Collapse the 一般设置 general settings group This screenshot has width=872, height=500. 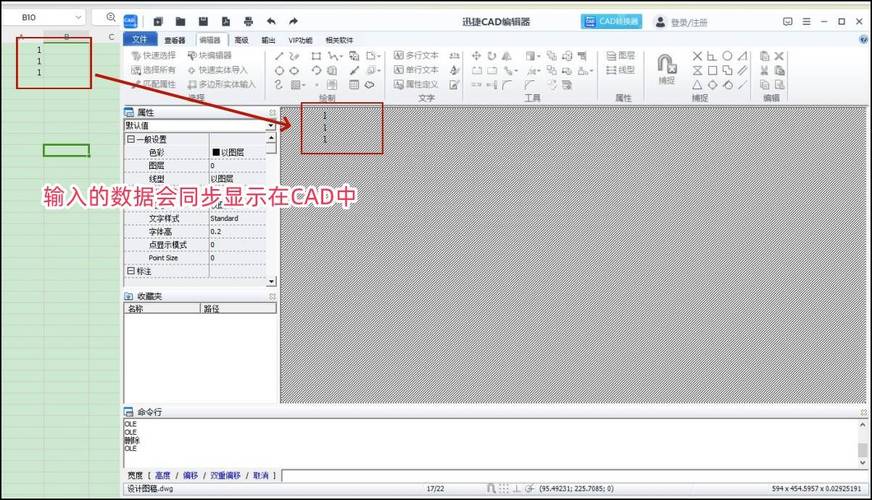pyautogui.click(x=131, y=139)
